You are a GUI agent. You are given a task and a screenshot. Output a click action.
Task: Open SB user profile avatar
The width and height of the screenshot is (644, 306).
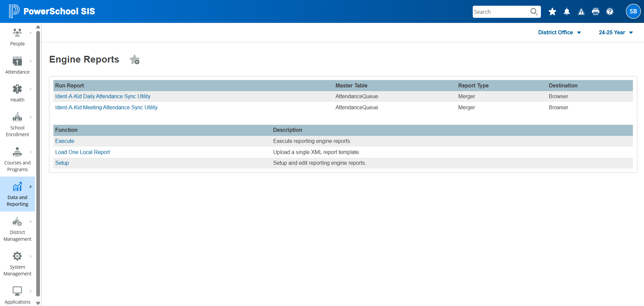point(633,11)
